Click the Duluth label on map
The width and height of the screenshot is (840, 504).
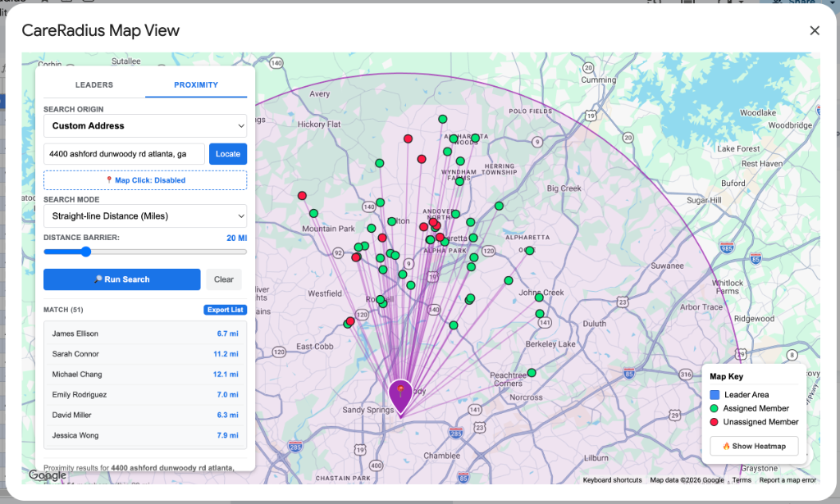pos(595,324)
